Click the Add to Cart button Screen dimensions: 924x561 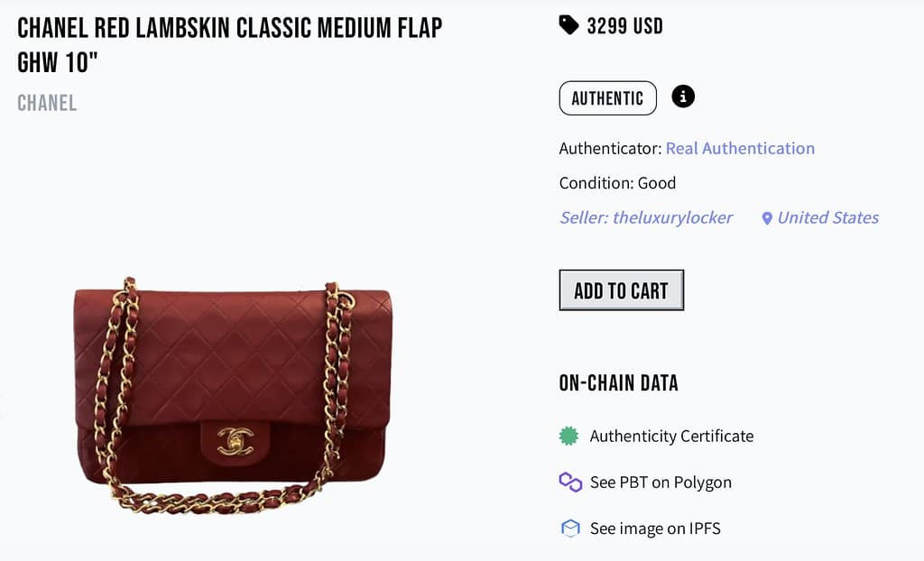pos(621,290)
